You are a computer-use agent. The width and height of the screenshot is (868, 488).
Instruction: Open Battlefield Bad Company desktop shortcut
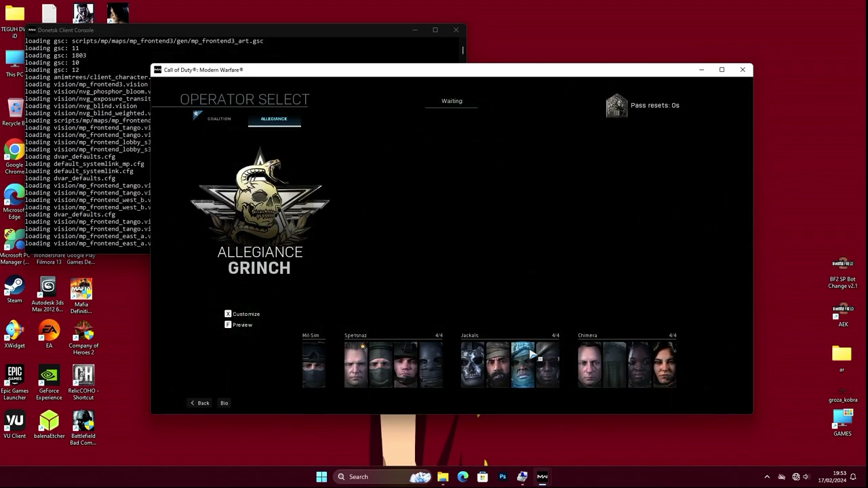pos(83,428)
